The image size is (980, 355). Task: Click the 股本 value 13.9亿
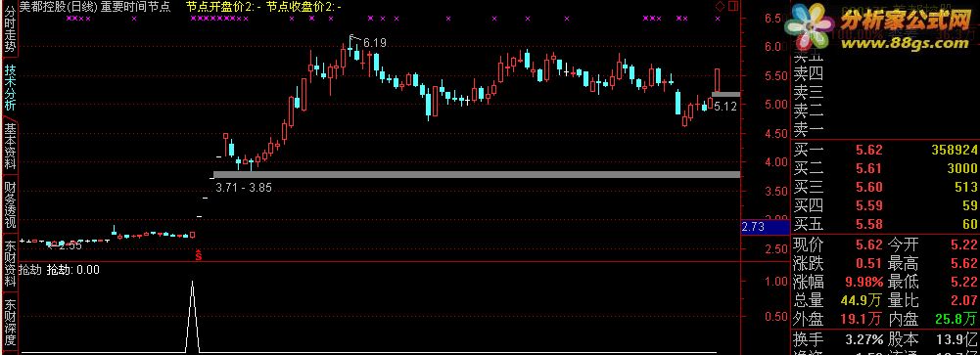pyautogui.click(x=957, y=340)
